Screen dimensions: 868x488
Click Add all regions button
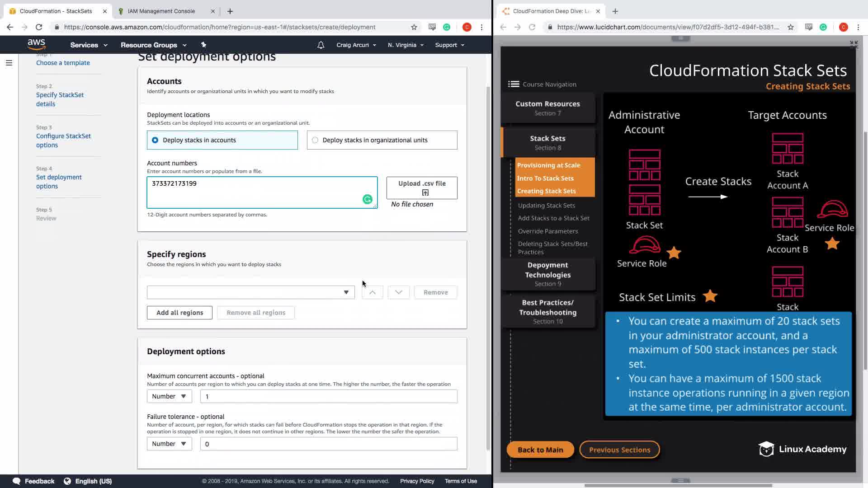click(x=179, y=313)
